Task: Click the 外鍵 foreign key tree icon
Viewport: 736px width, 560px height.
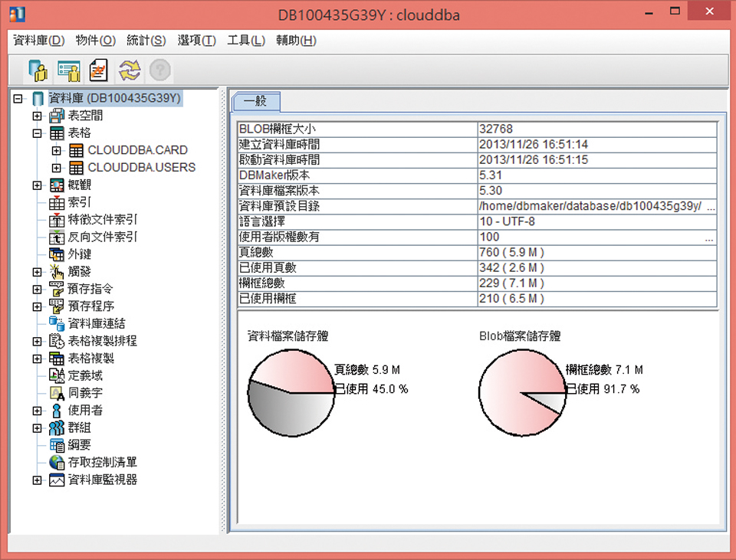Action: pos(55,254)
